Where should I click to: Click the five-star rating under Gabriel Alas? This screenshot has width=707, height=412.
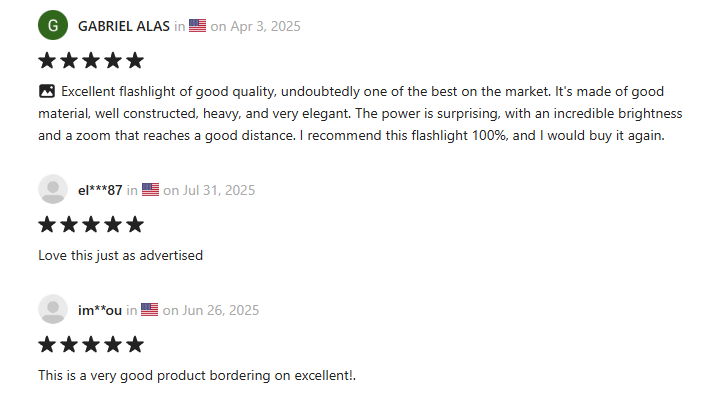coord(91,60)
